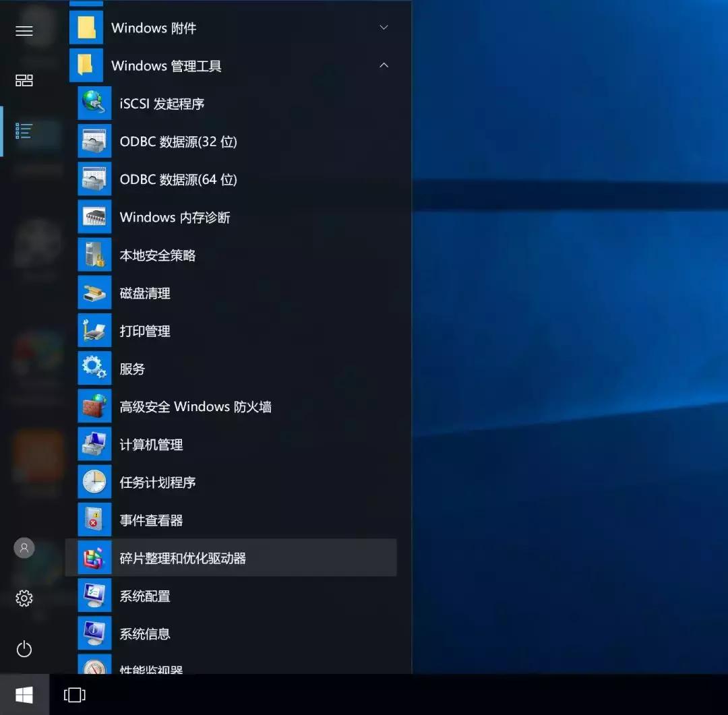Open the iSCSI 发起程序 icon
The image size is (728, 715).
click(x=94, y=103)
